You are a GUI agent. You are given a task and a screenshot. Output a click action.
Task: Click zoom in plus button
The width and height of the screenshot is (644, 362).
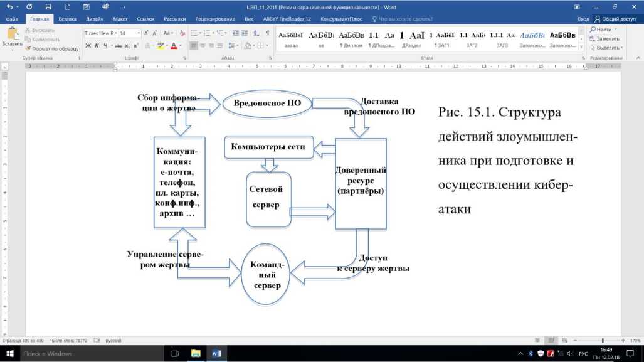click(623, 340)
